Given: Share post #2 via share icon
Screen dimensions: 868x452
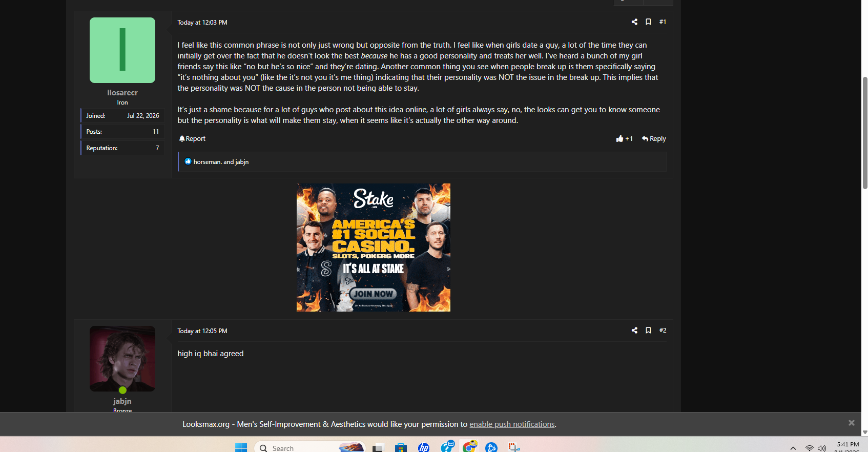Looking at the screenshot, I should pyautogui.click(x=634, y=331).
